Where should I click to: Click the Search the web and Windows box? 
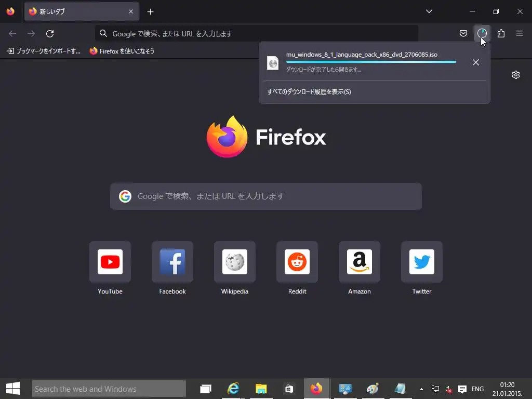tap(109, 389)
